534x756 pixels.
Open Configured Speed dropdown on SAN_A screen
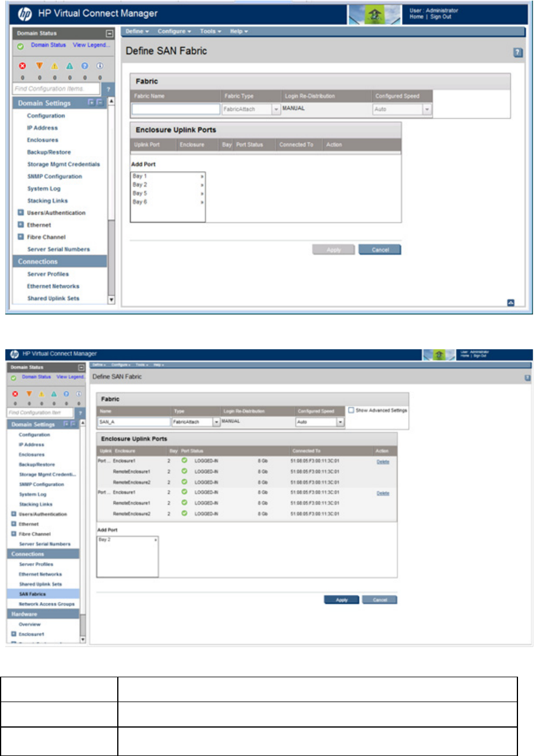pyautogui.click(x=340, y=422)
